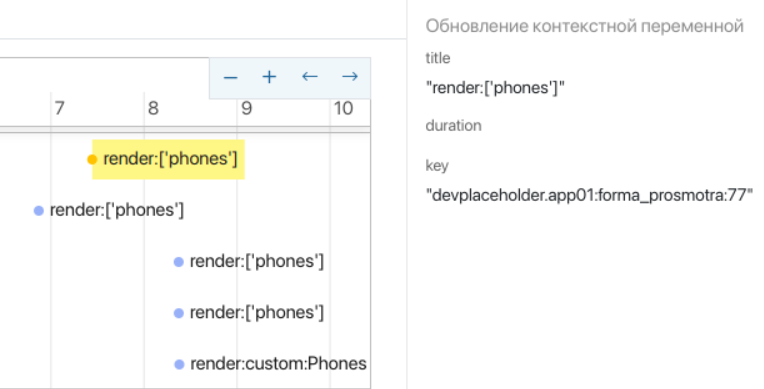Shift timeline left with the left arrow
Screen dimensions: 764x389
[x=310, y=77]
